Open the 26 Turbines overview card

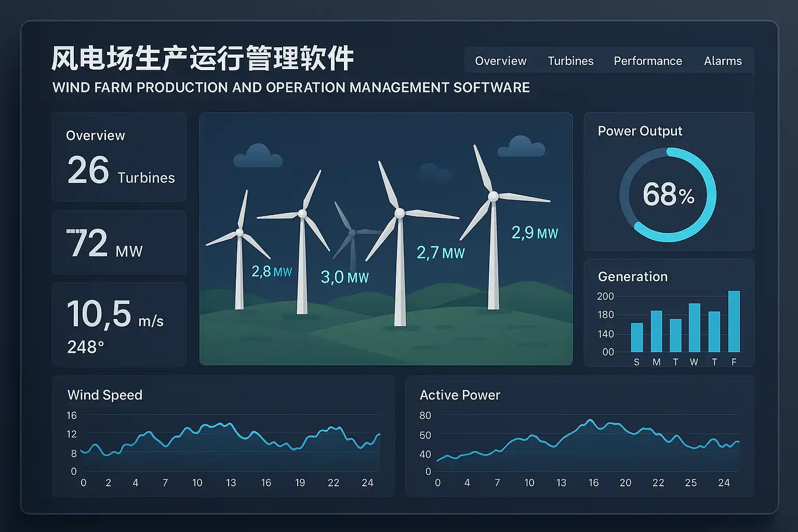(x=119, y=157)
